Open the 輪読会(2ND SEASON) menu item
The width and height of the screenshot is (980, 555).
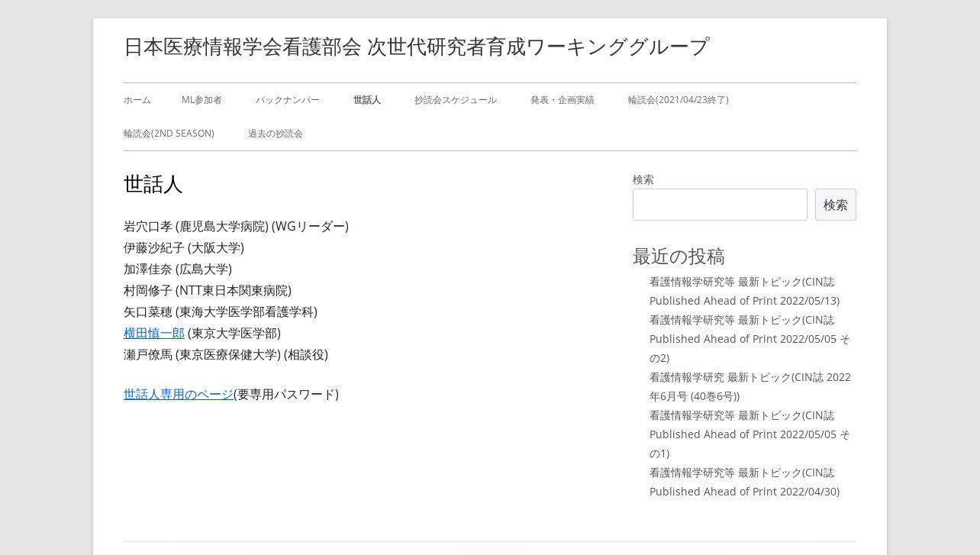pos(169,134)
